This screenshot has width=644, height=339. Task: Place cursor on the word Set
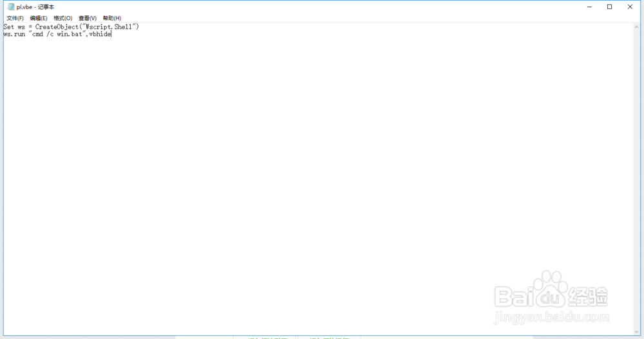click(8, 26)
